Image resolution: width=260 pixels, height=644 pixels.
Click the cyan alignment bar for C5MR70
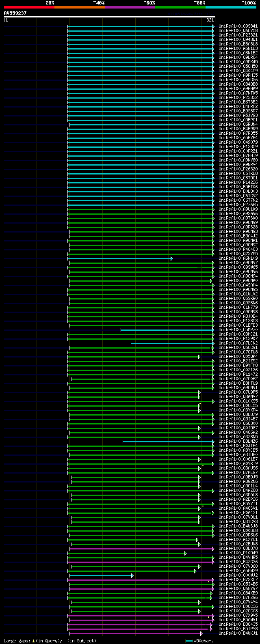(167, 330)
